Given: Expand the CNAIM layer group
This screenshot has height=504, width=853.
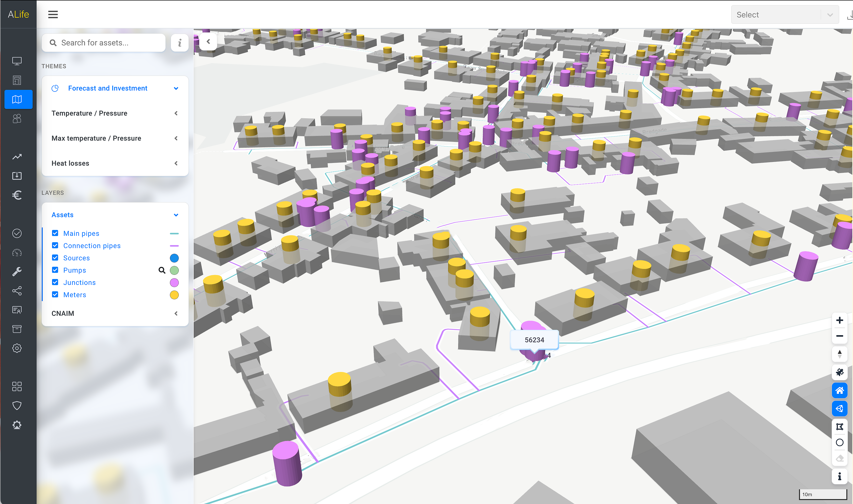Looking at the screenshot, I should [114, 314].
